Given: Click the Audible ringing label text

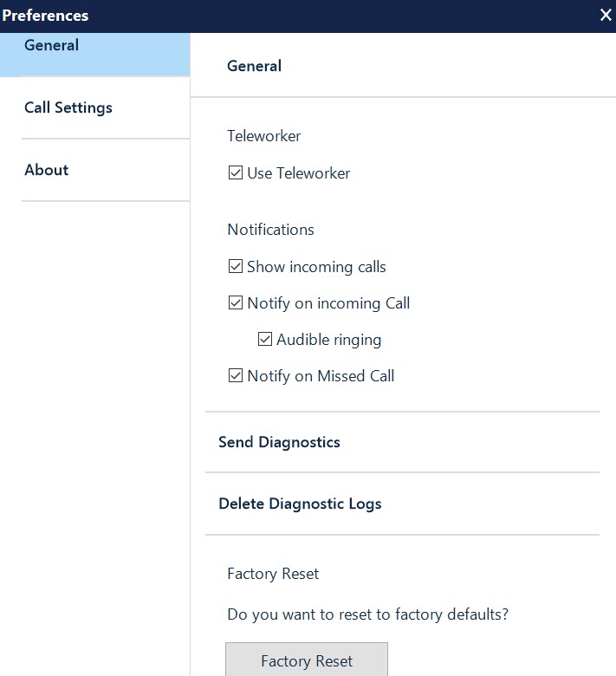Looking at the screenshot, I should tap(329, 340).
